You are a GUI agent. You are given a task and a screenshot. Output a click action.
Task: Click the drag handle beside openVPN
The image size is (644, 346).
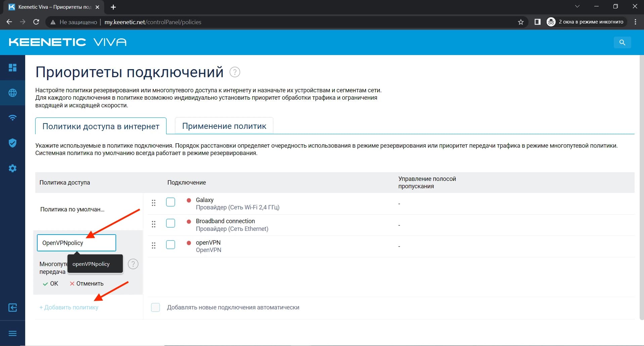coord(154,245)
